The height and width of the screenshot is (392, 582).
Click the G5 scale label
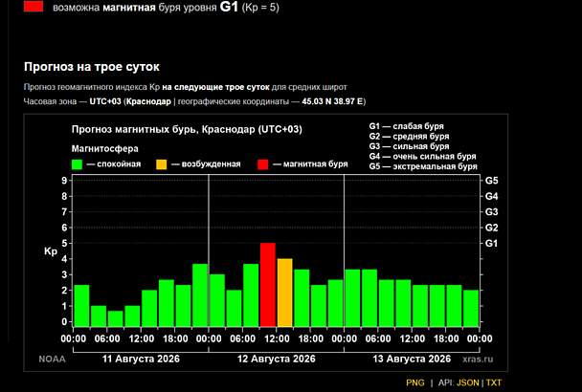(x=491, y=181)
